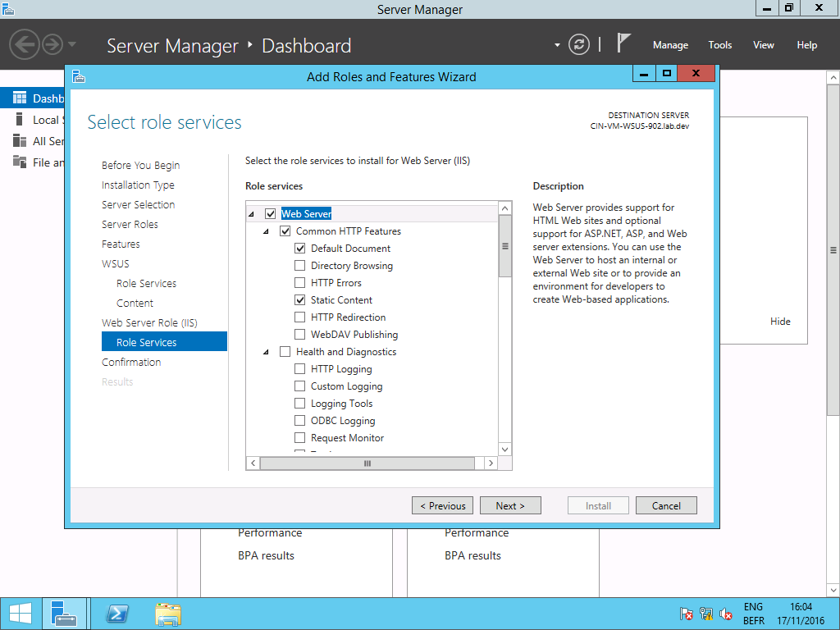Viewport: 840px width, 630px height.
Task: Enable the Directory Browsing checkbox
Action: 300,265
